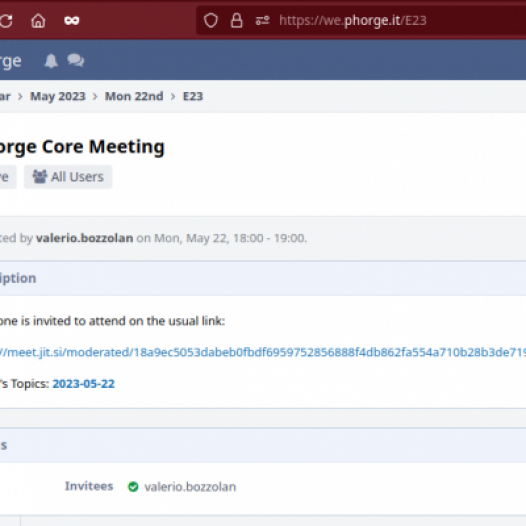
Task: Go to the browser home page icon
Action: pyautogui.click(x=38, y=21)
